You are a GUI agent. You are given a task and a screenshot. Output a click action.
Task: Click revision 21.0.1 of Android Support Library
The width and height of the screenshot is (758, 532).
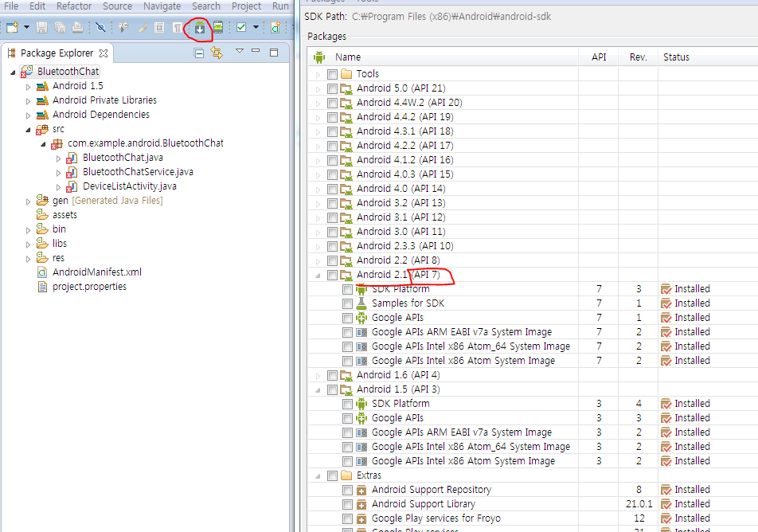tap(639, 504)
